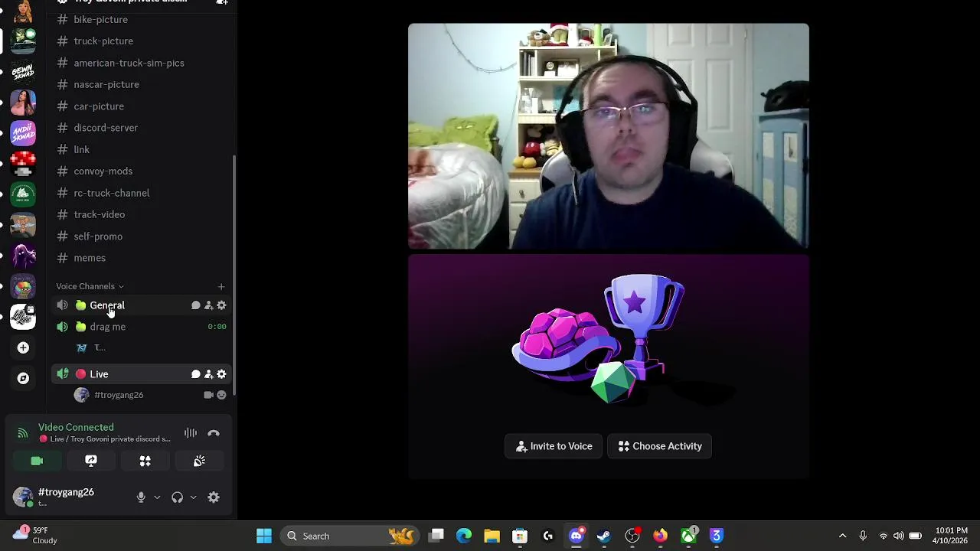Image resolution: width=980 pixels, height=551 pixels.
Task: Click Invite to Voice button
Action: 554,446
